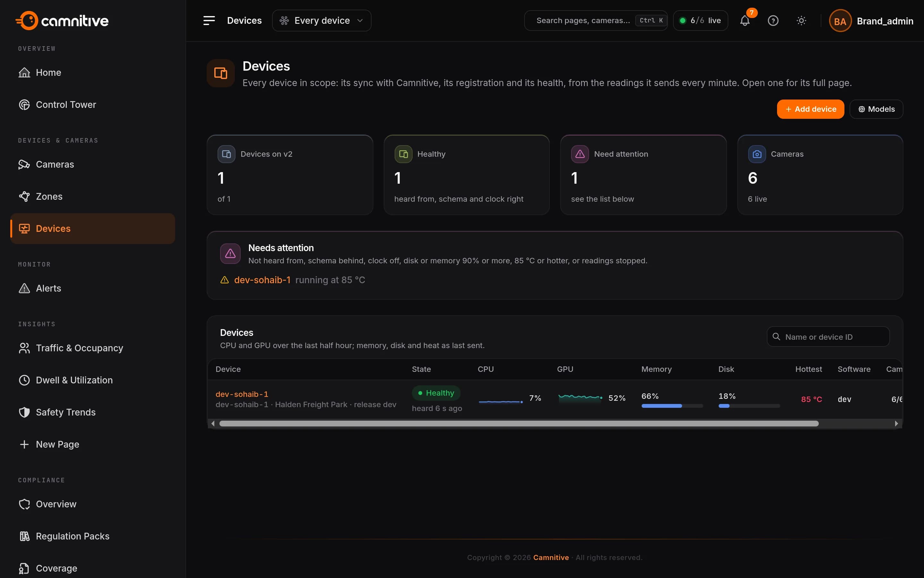Click the scrollbar right arrow
Viewport: 924px width, 578px height.
coord(896,424)
